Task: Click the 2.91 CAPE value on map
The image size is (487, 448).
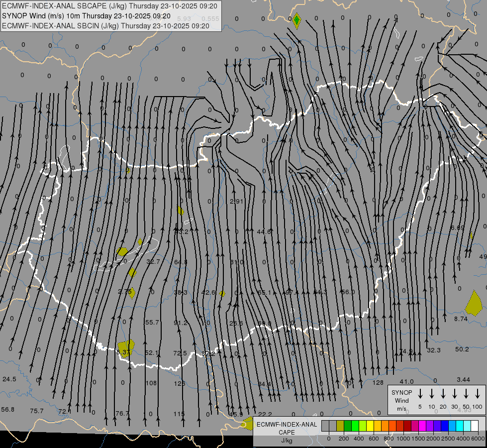Action: pyautogui.click(x=237, y=202)
